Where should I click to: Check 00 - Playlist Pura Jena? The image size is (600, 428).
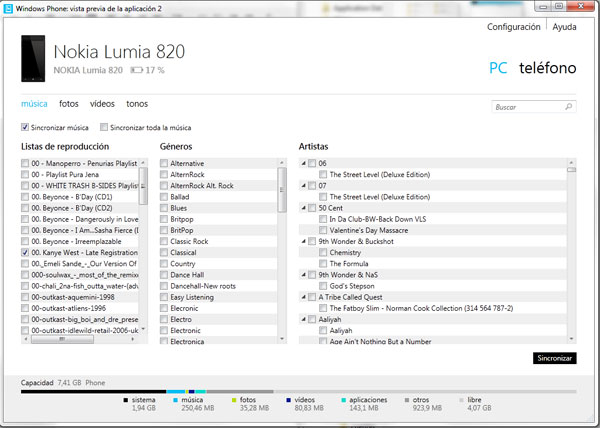[x=25, y=174]
